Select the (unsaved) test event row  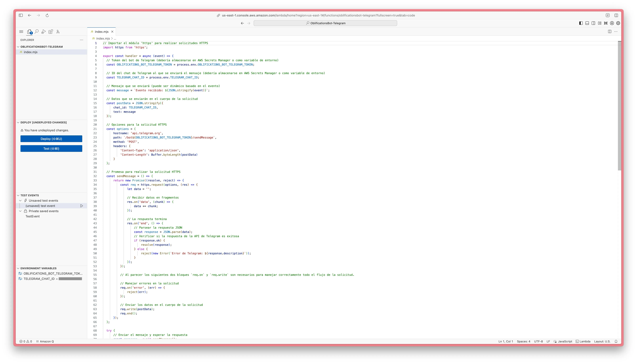[x=51, y=206]
